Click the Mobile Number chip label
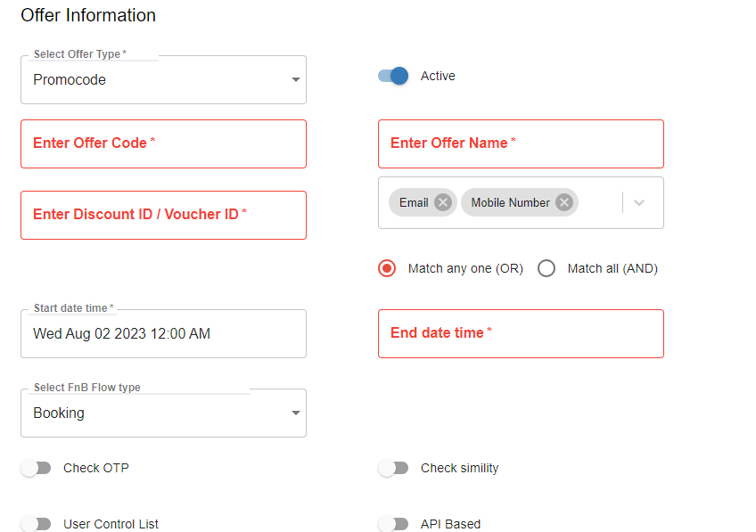Screen dimensions: 756x532 point(510,202)
